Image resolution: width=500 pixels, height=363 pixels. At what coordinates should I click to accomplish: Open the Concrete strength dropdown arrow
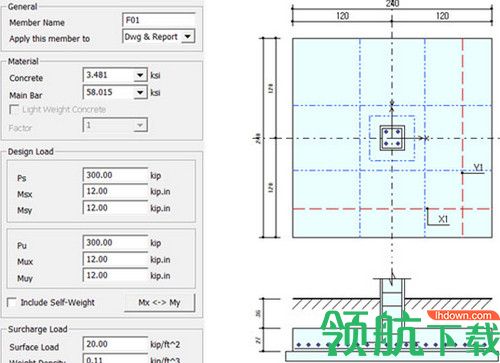pos(140,75)
